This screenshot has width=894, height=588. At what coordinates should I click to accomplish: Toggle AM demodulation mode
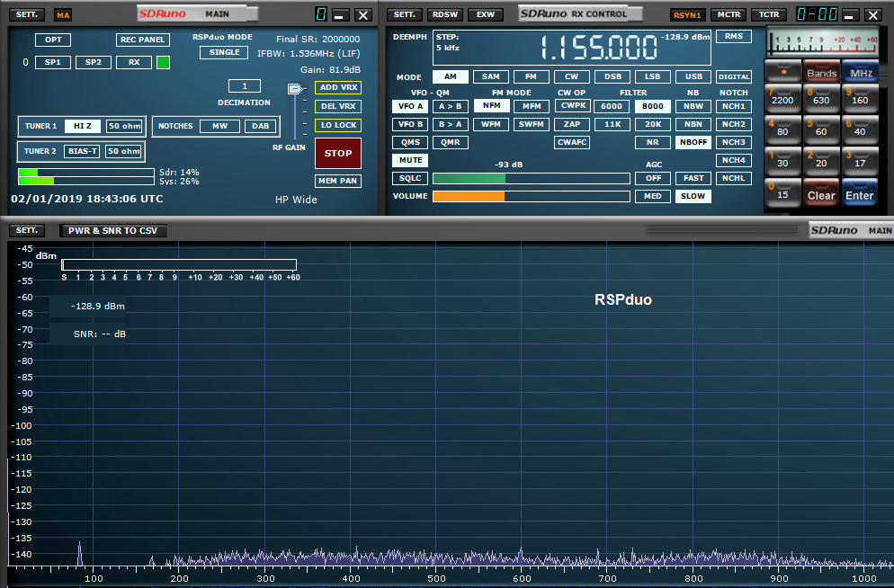pyautogui.click(x=451, y=76)
